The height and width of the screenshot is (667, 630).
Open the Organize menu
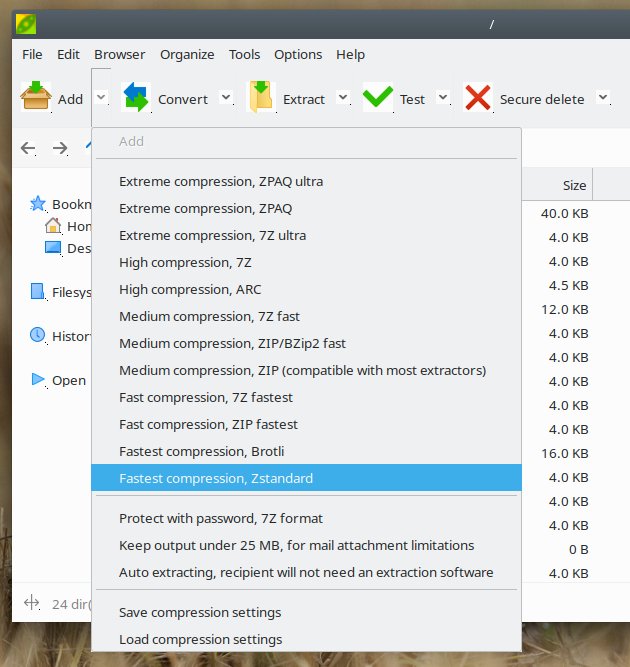pos(187,54)
